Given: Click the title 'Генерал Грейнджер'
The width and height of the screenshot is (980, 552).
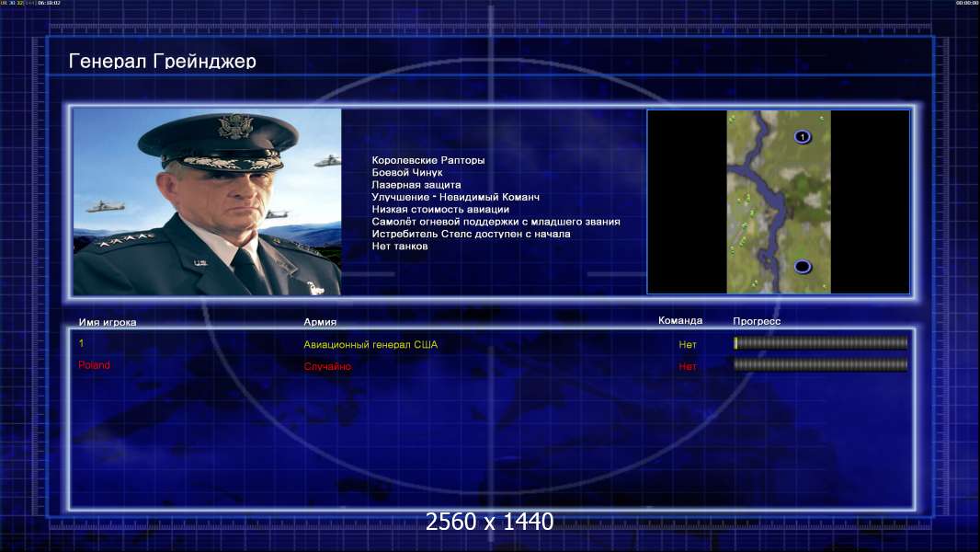Looking at the screenshot, I should (x=163, y=61).
